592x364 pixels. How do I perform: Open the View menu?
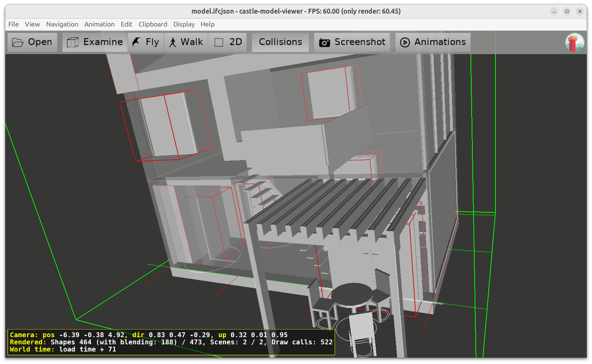pyautogui.click(x=32, y=24)
